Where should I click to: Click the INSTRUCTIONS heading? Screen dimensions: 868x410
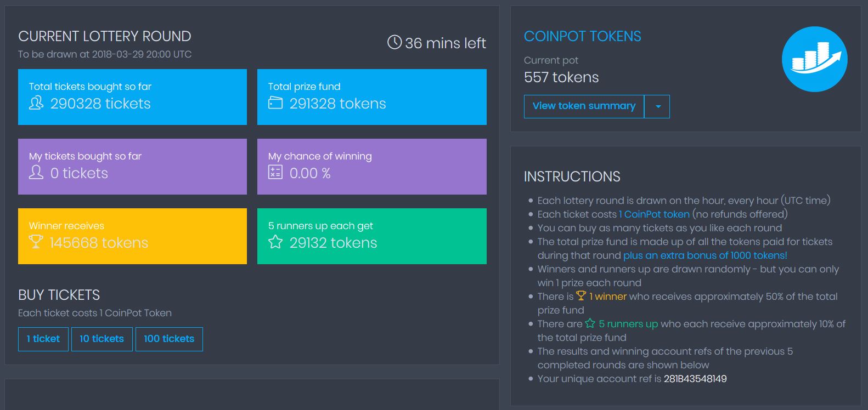pyautogui.click(x=572, y=176)
